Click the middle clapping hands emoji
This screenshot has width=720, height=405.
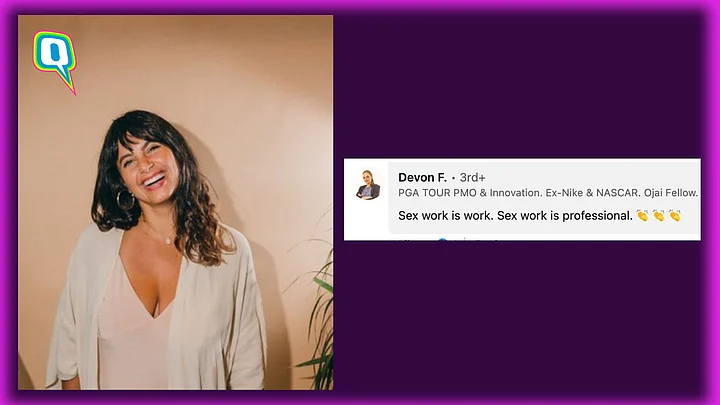point(658,215)
